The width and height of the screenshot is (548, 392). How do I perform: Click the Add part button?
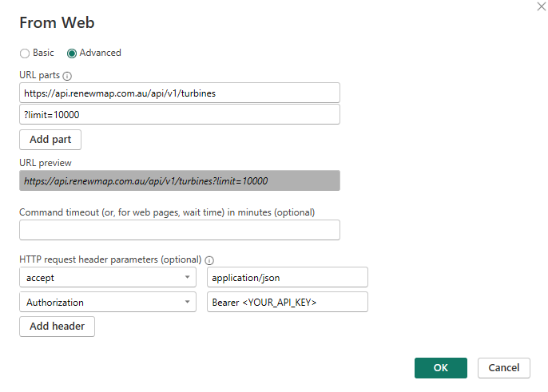50,140
